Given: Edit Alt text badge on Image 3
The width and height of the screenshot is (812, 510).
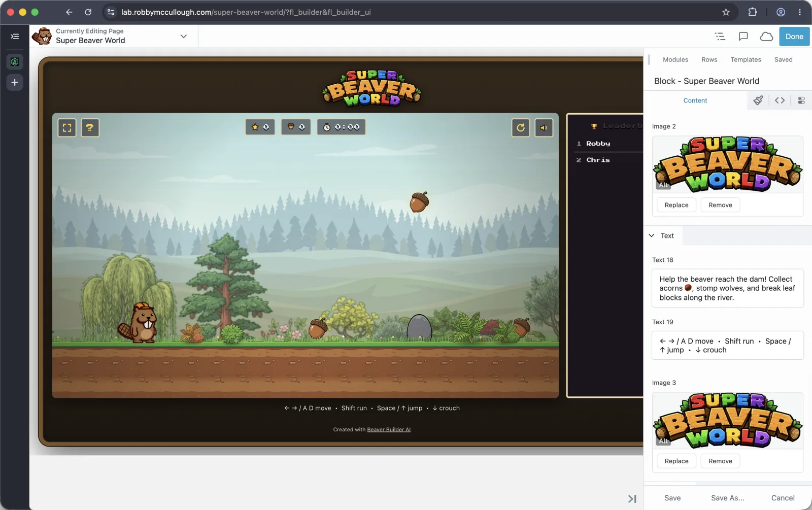Looking at the screenshot, I should click(x=664, y=441).
